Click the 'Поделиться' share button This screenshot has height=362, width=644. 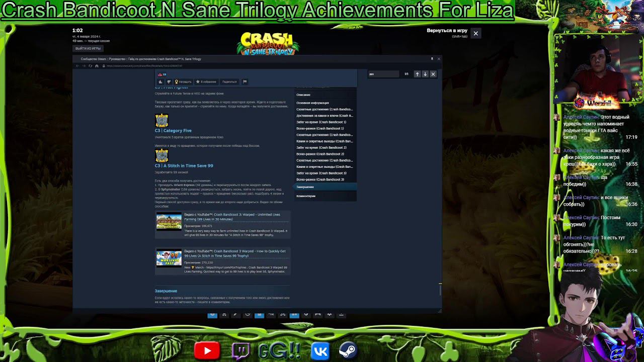tap(229, 81)
